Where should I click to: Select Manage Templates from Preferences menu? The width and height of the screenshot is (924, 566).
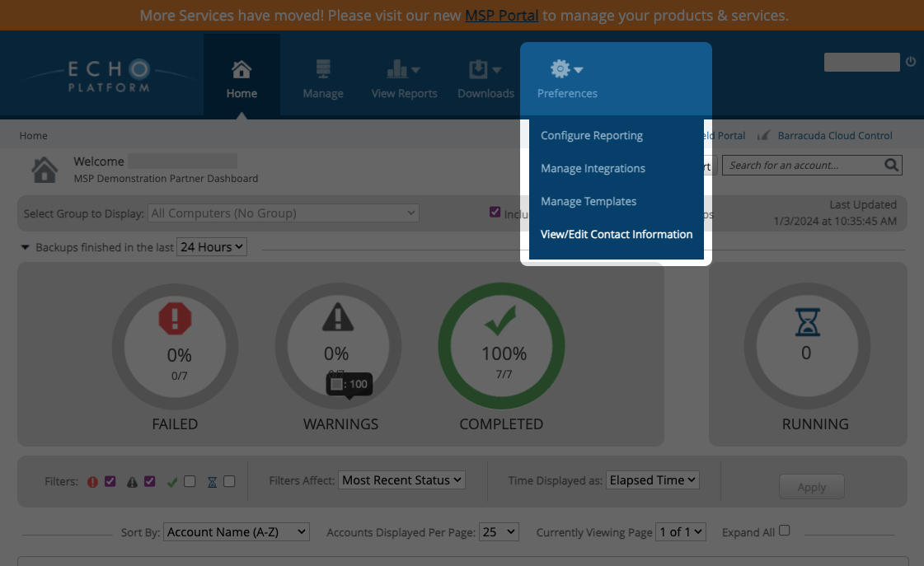pyautogui.click(x=589, y=201)
